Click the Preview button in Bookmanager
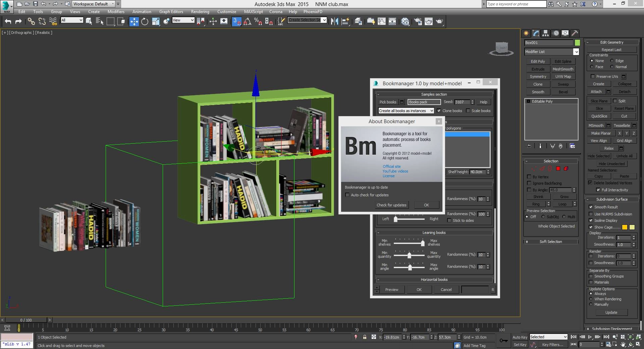644x349 pixels. coord(392,290)
